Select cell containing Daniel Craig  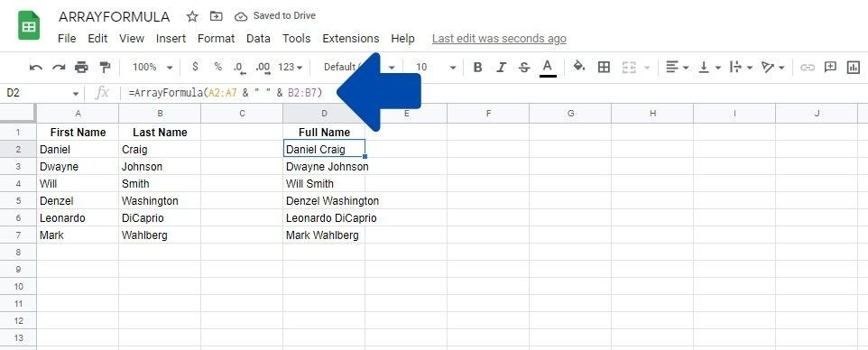324,150
